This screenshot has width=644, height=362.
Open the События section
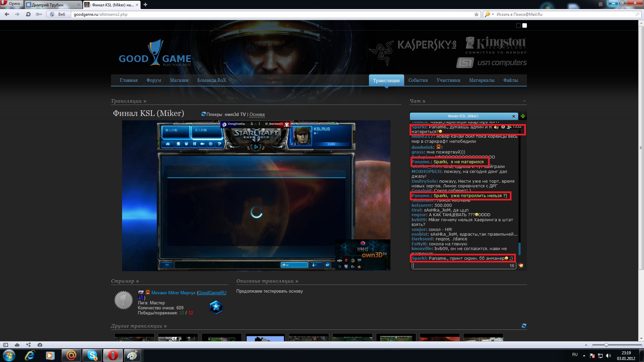[x=418, y=80]
